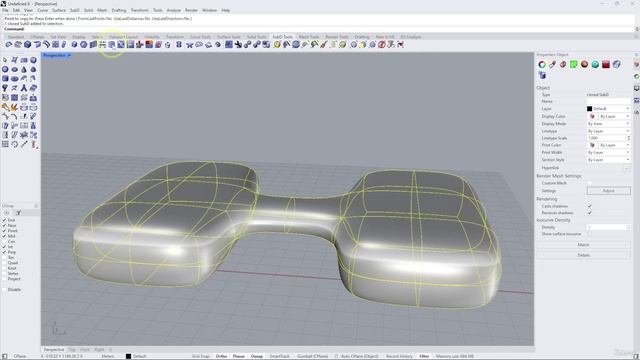Image resolution: width=640 pixels, height=360 pixels.
Task: Click the first icon in the SubD toolbar
Action: pyautogui.click(x=9, y=44)
